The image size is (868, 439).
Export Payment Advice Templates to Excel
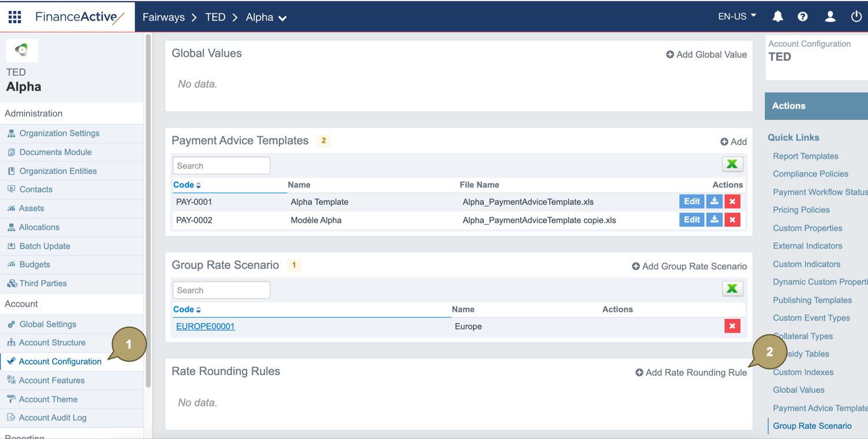tap(732, 164)
